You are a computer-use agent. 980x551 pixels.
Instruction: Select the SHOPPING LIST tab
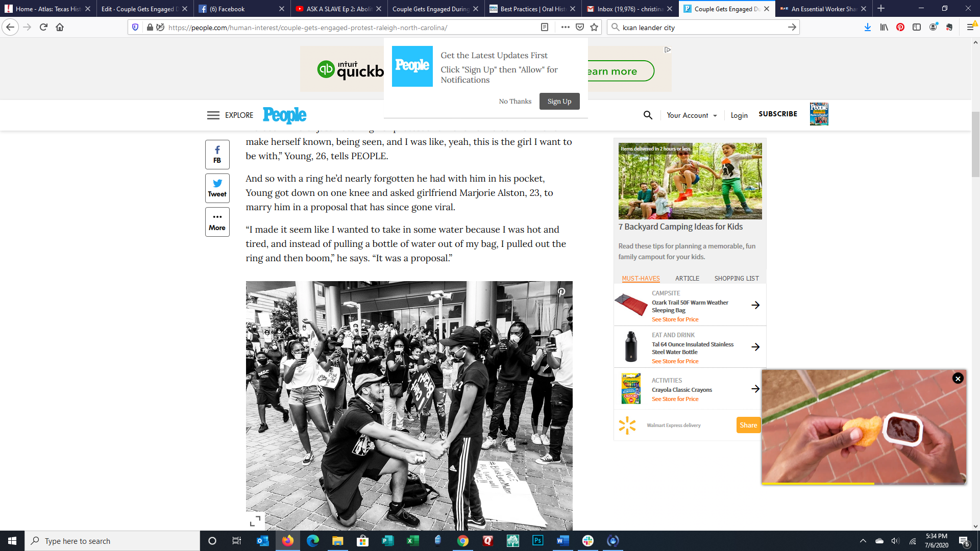736,278
